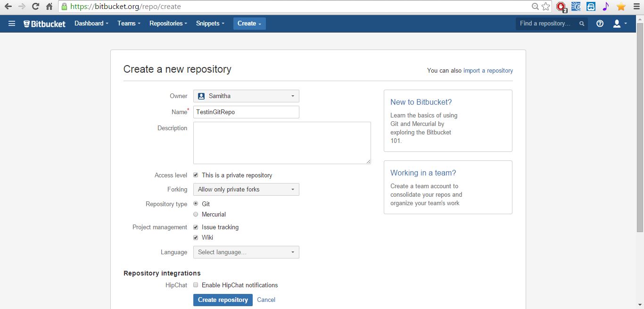Click the 'Repository integrations' heading
This screenshot has width=644, height=309.
[x=162, y=273]
